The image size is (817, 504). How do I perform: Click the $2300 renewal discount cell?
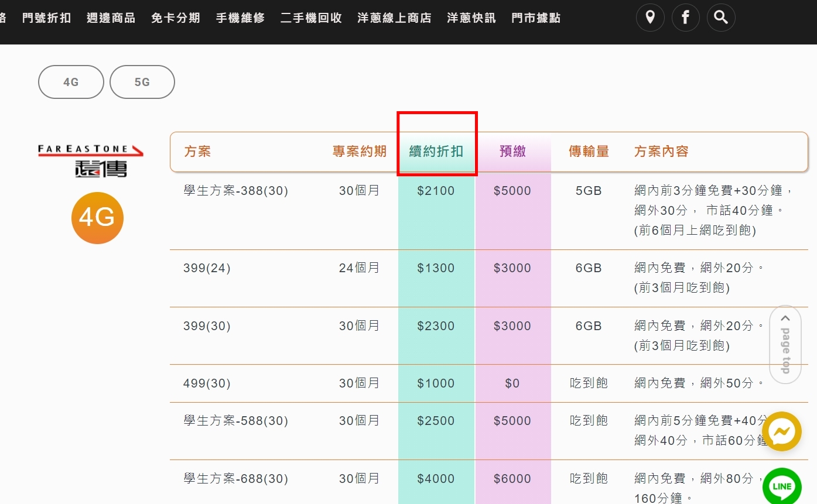[x=436, y=326]
